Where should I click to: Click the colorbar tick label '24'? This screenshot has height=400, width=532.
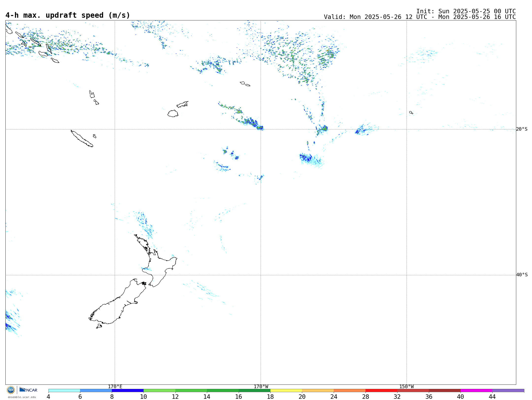point(334,397)
